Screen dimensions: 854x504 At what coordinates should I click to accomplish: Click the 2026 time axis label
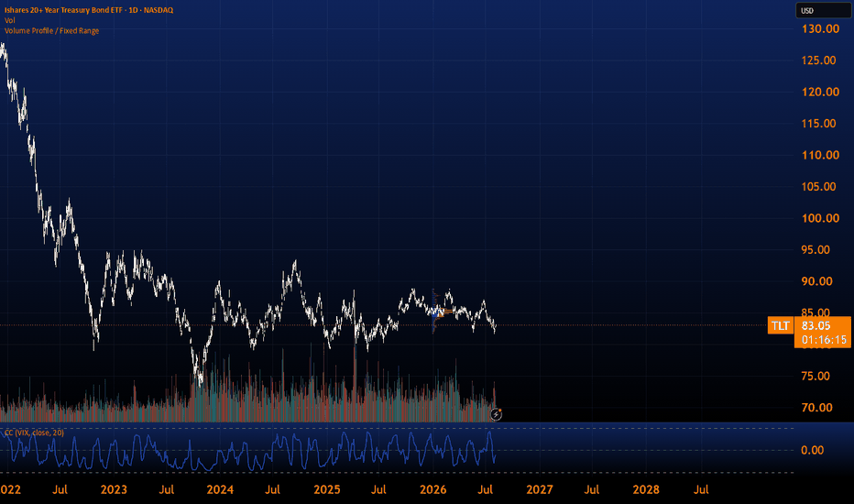433,490
